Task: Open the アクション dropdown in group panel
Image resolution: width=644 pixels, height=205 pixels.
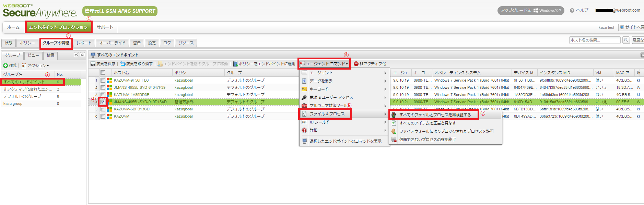Action: (x=35, y=65)
